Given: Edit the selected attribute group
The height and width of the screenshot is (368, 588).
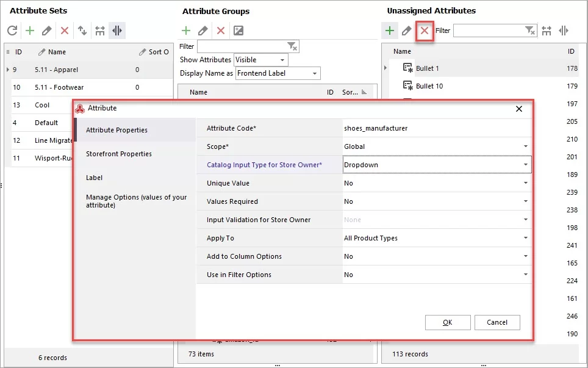Looking at the screenshot, I should (x=203, y=31).
